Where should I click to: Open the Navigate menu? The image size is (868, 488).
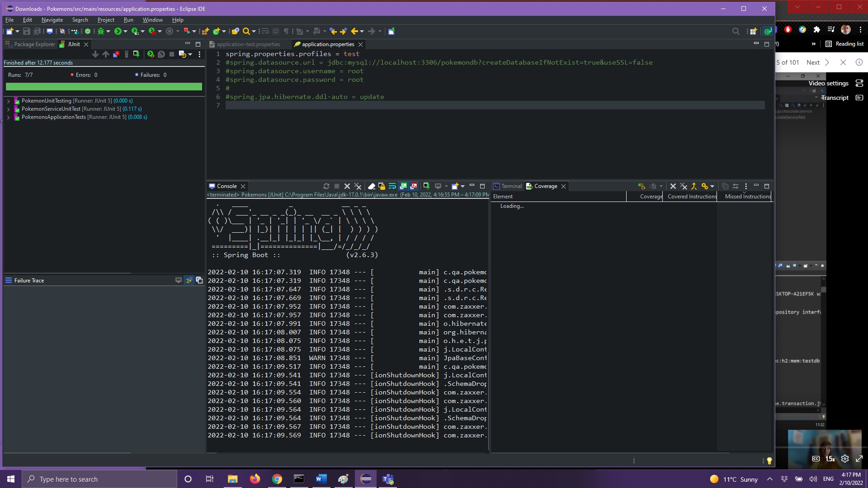[x=52, y=20]
